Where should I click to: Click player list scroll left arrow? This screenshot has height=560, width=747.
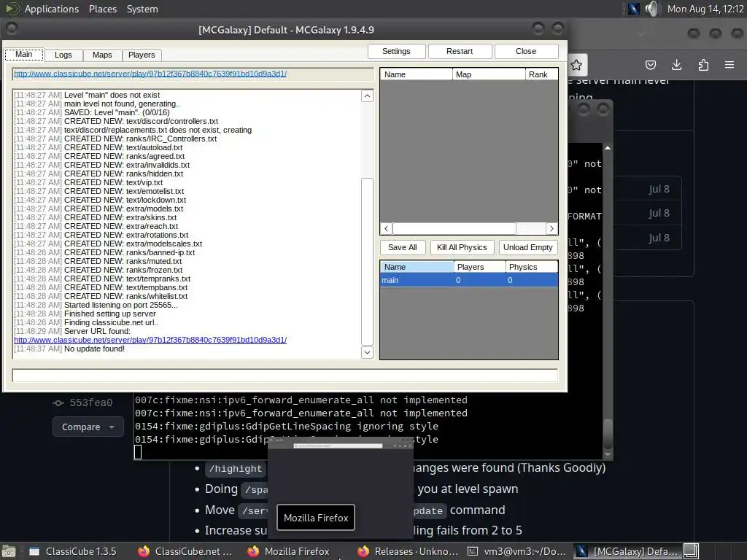[386, 228]
